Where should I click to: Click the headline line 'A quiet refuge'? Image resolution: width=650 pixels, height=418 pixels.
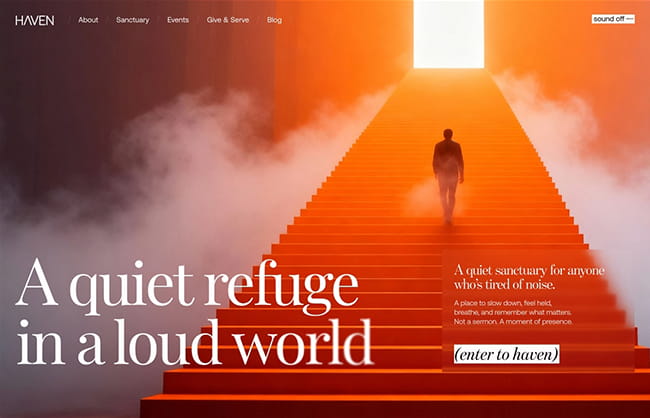(x=187, y=284)
